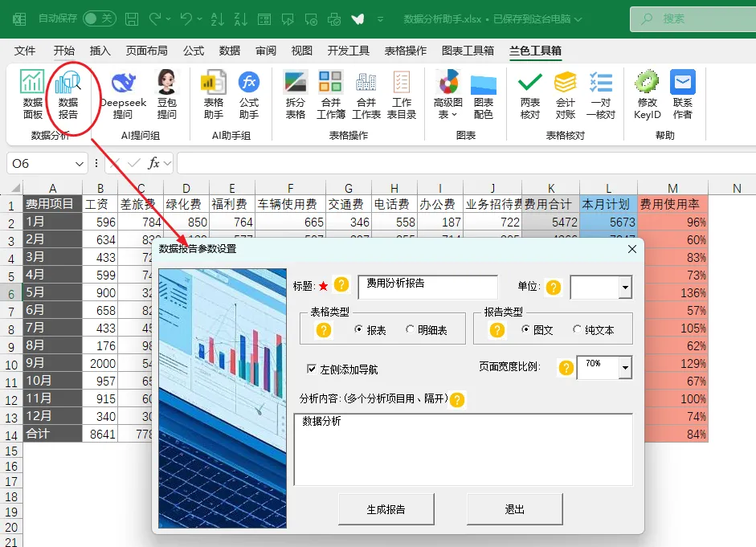Click inside the 标题 title input field
The height and width of the screenshot is (547, 756).
pos(426,287)
